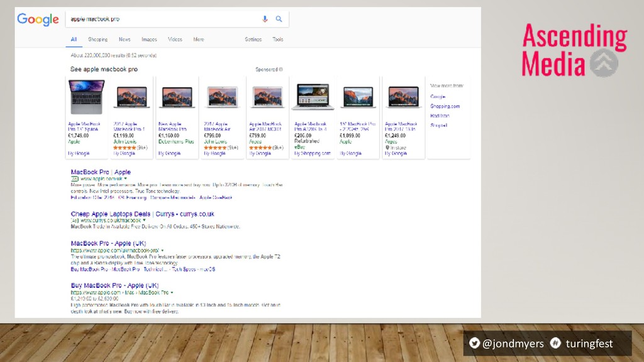The image size is (644, 362).
Task: Click 'Compare Mac models' sitelink
Action: pos(172,197)
